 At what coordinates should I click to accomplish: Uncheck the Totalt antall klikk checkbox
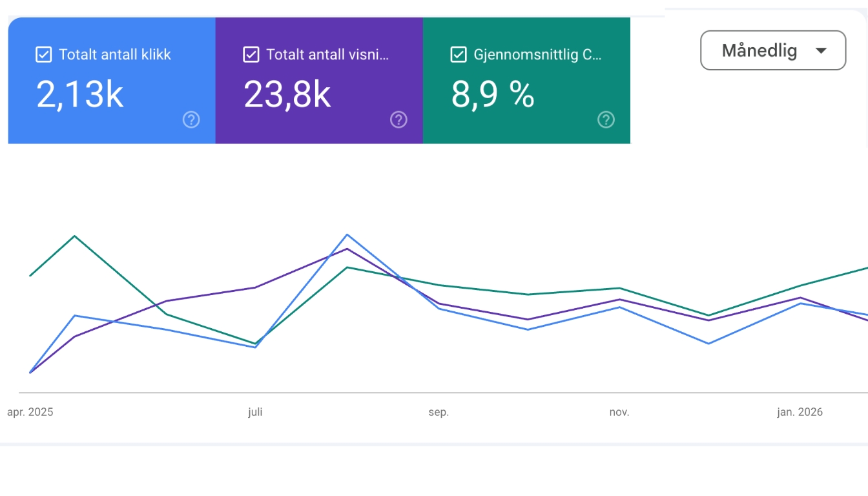pos(43,55)
